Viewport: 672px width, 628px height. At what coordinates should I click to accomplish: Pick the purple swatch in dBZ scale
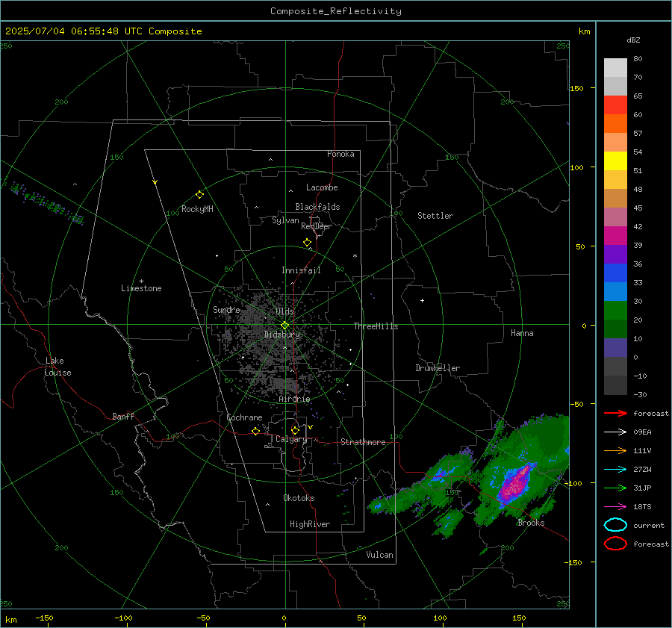tap(615, 254)
